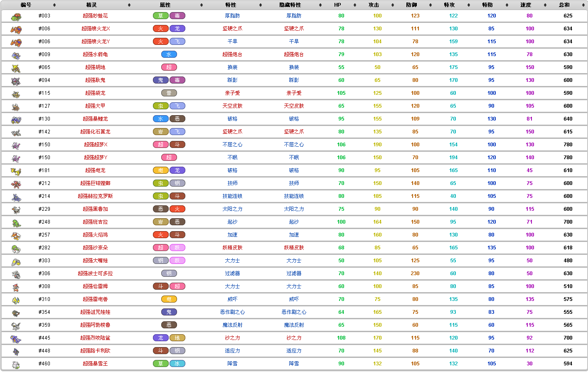This screenshot has height=372, width=588.
Task: Click the 超强路卡利欧 sprite icon
Action: (x=16, y=352)
